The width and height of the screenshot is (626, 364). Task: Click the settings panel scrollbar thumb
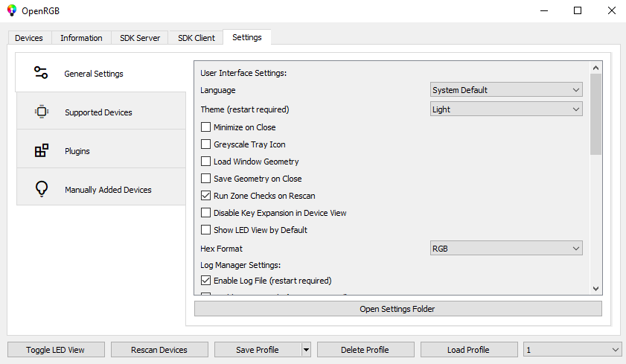(595, 114)
